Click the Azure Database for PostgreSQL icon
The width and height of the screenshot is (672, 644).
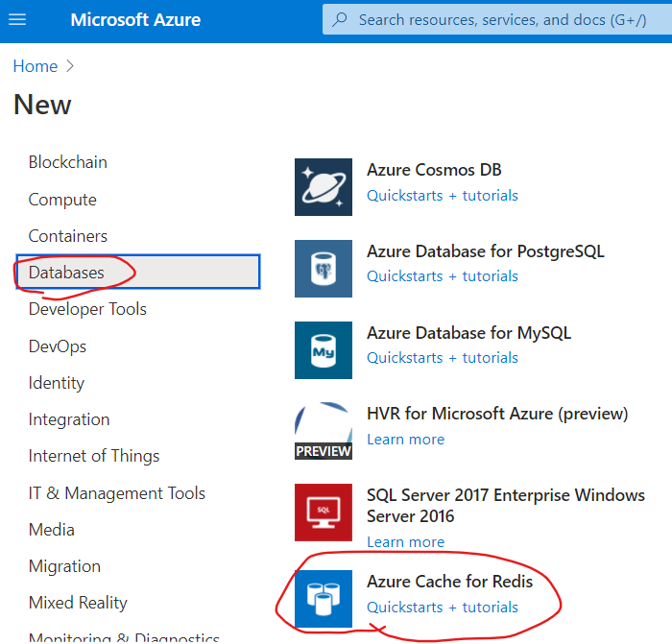[324, 269]
